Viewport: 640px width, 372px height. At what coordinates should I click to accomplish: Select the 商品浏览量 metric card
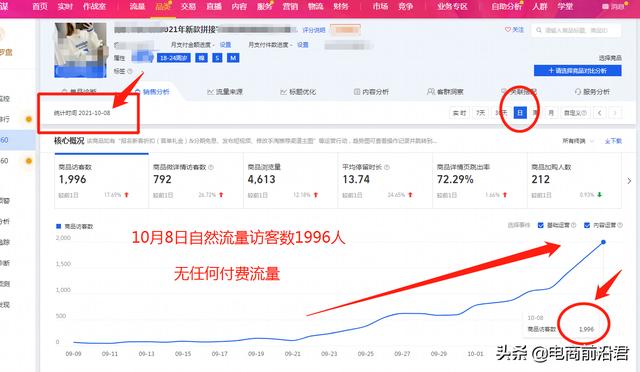point(290,180)
